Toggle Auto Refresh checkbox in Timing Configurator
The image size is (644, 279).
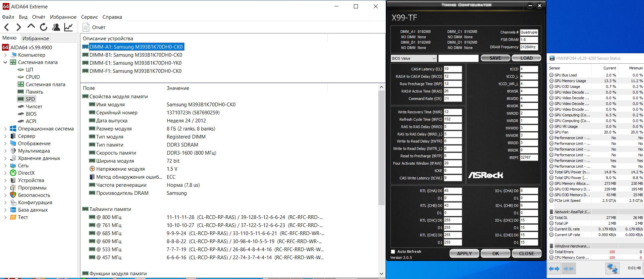(393, 252)
